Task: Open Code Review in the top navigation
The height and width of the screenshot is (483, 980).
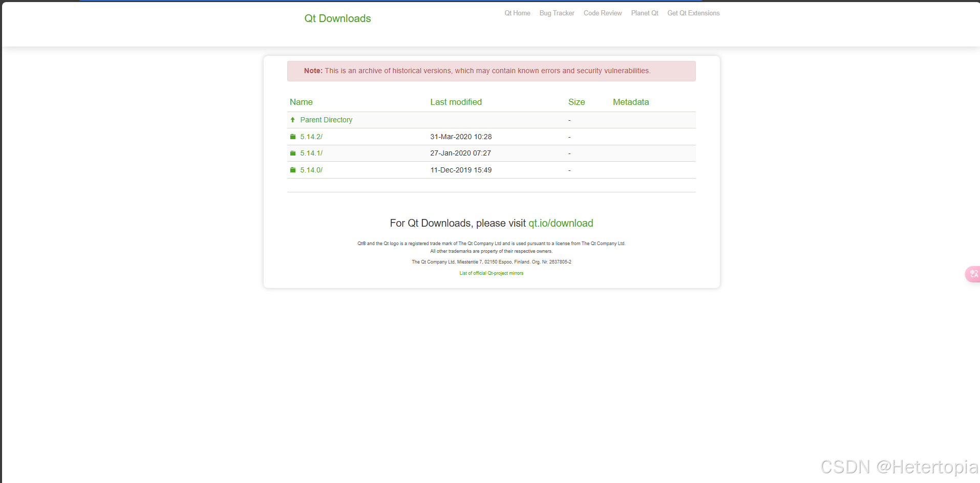Action: click(x=603, y=13)
